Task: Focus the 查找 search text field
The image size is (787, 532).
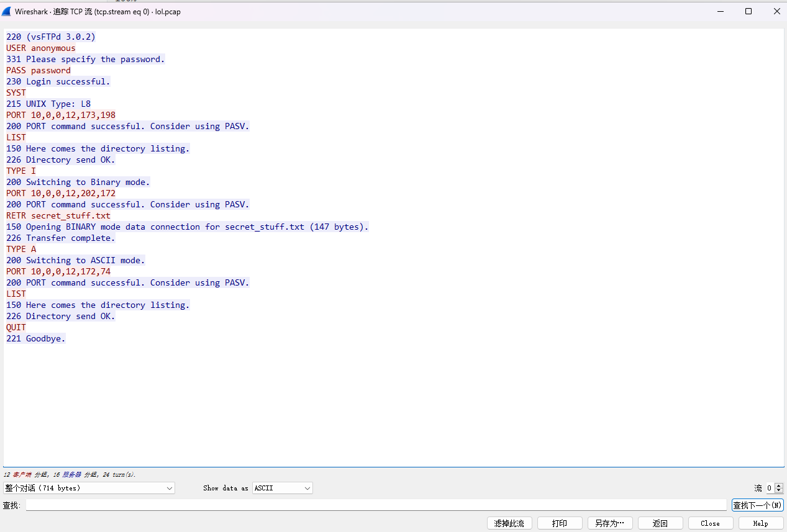Action: pyautogui.click(x=376, y=505)
